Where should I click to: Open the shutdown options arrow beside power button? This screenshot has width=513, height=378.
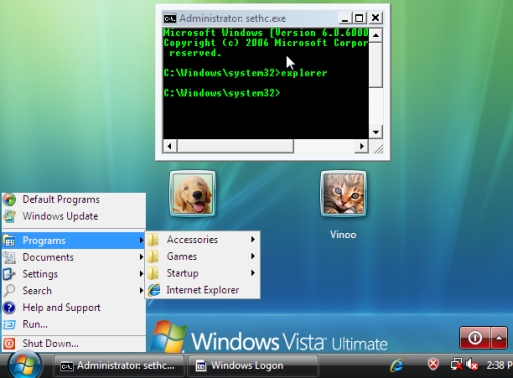tap(499, 338)
